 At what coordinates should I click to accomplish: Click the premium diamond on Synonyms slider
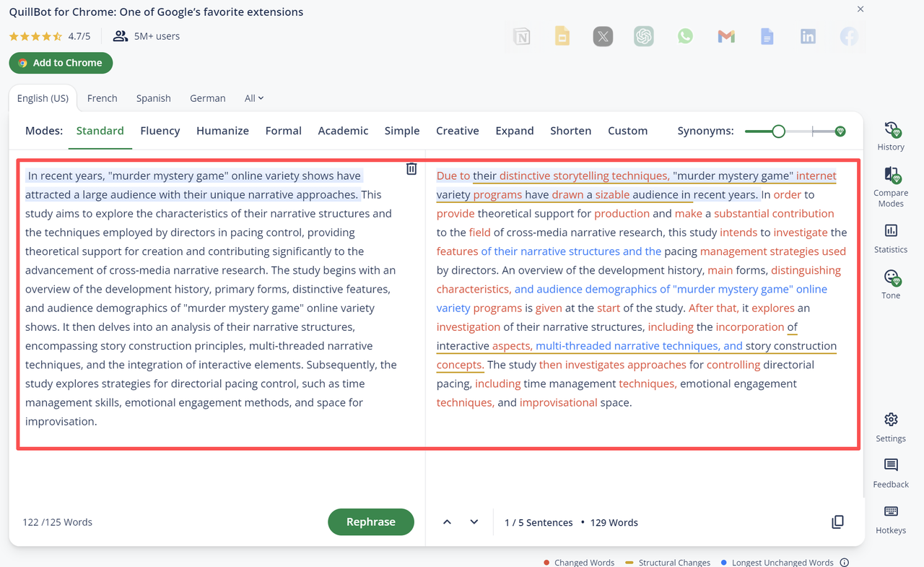click(840, 131)
